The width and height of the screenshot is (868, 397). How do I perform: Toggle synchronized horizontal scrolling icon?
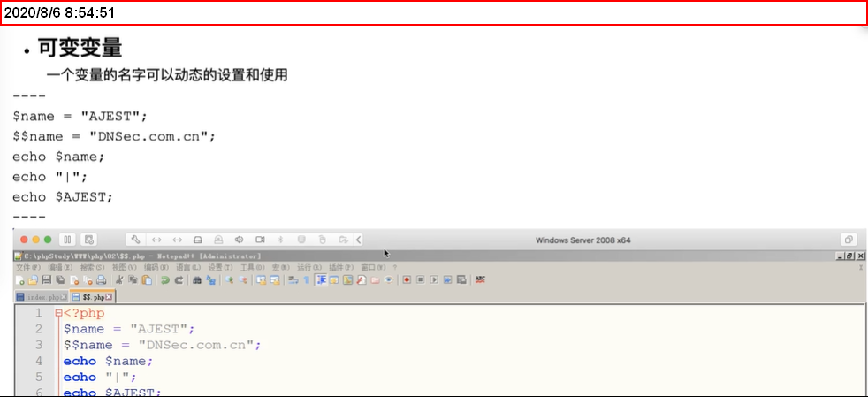pyautogui.click(x=275, y=280)
